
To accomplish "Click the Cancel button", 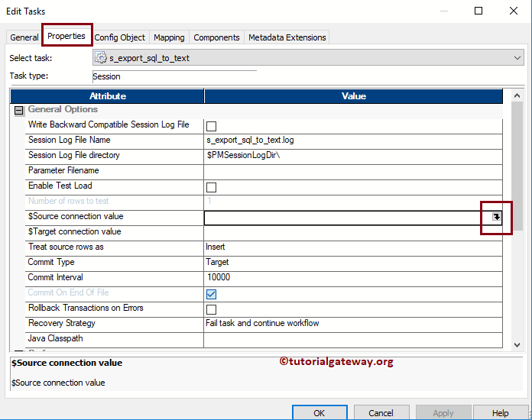I will 381,413.
